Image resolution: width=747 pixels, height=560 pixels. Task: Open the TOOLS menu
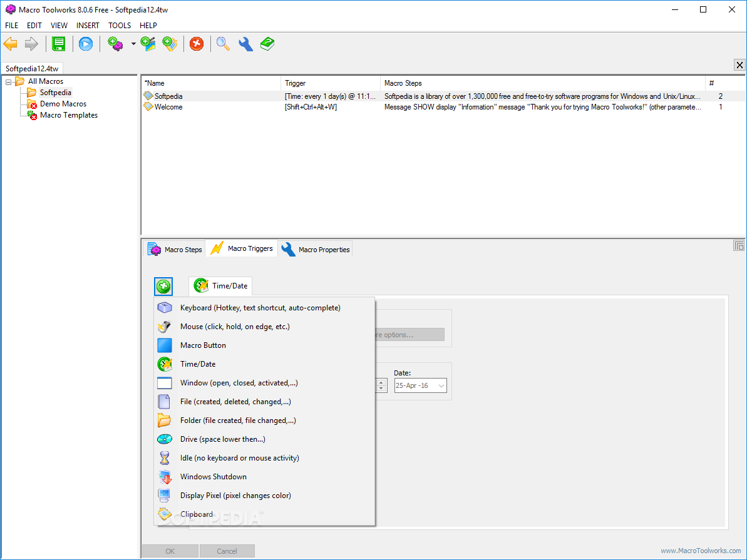120,25
